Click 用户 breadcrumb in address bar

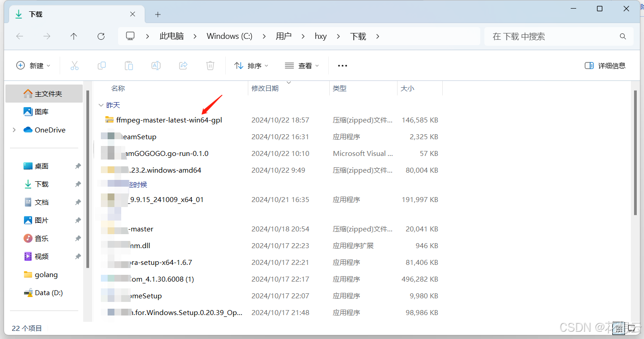pos(284,36)
